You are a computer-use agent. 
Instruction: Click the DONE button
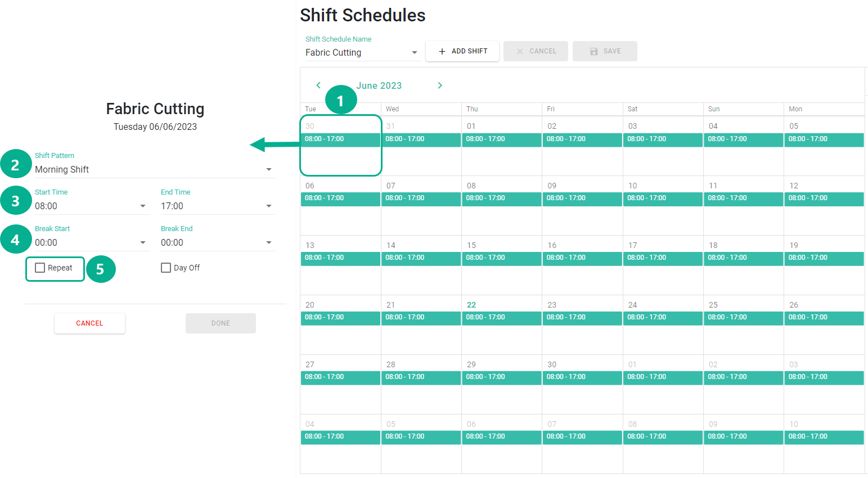pos(221,323)
